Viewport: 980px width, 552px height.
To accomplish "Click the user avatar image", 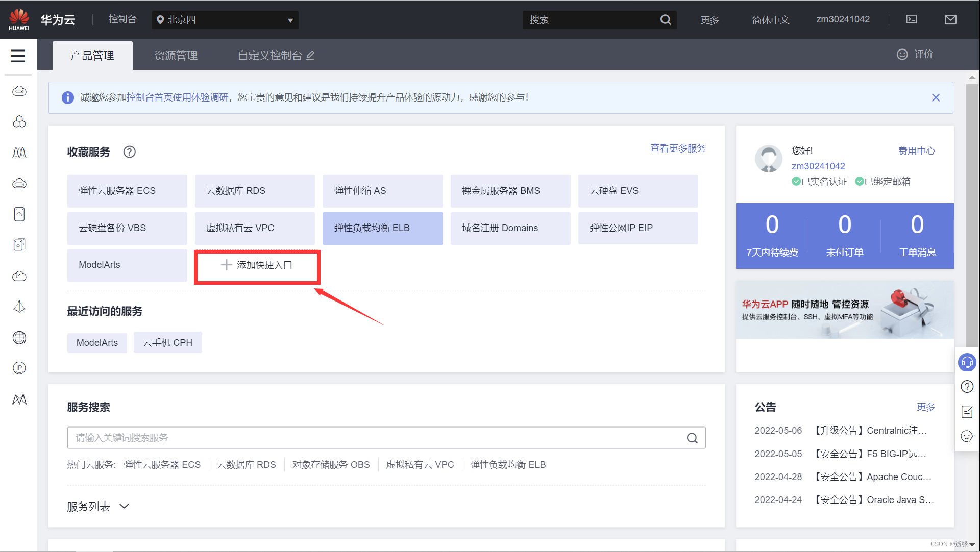I will (x=769, y=159).
